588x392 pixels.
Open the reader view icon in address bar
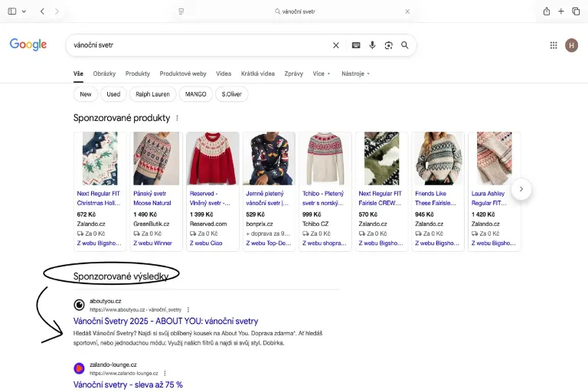coord(181,11)
